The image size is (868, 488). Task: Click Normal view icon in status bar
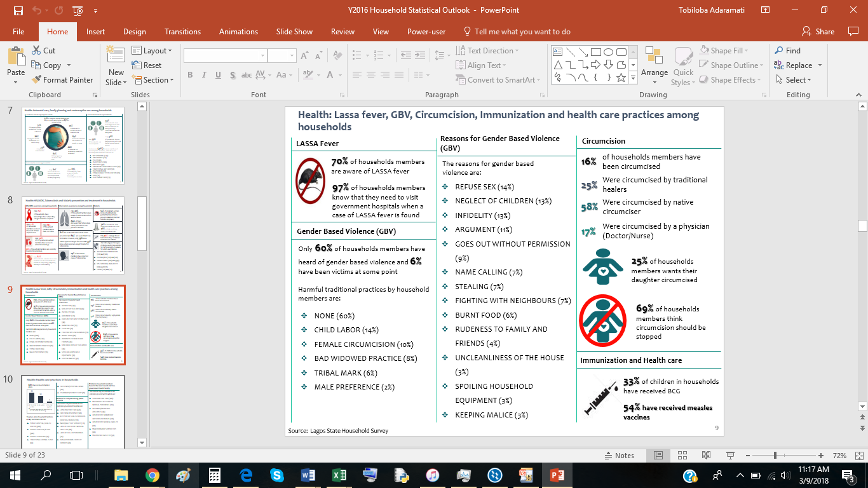coord(658,456)
